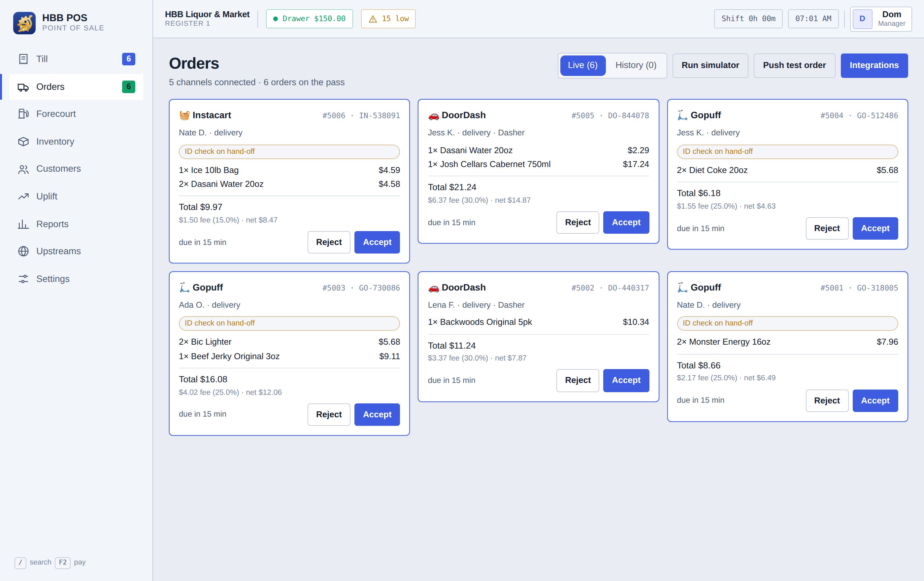The height and width of the screenshot is (581, 924).
Task: Click the Dom user avatar D
Action: [x=862, y=19]
